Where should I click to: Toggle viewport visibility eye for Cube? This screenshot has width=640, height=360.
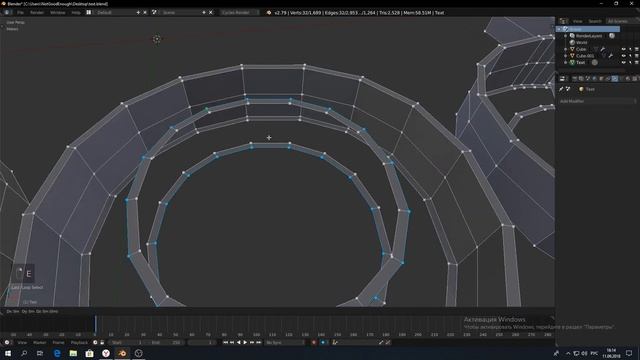(x=624, y=49)
